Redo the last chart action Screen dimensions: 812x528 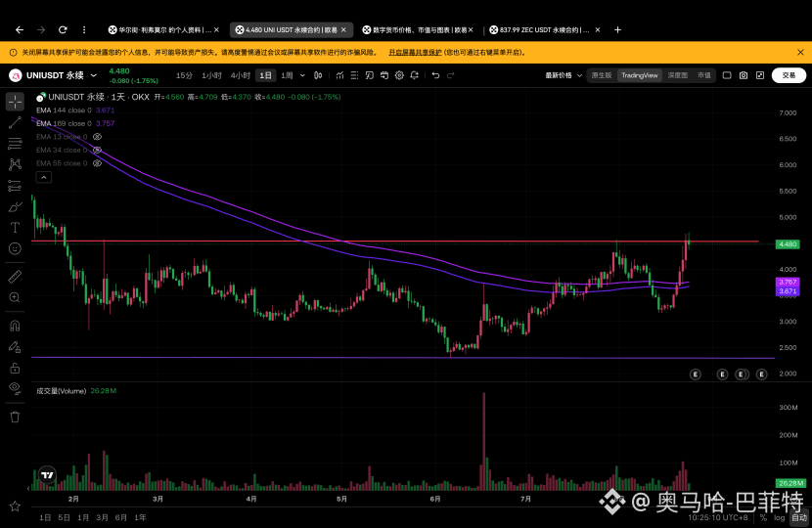[451, 75]
